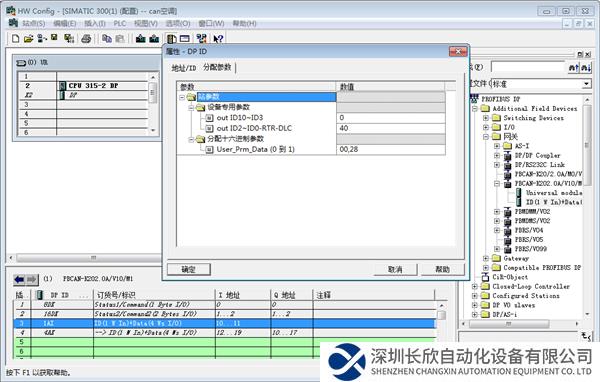Click the Print toolbar icon

click(x=86, y=39)
